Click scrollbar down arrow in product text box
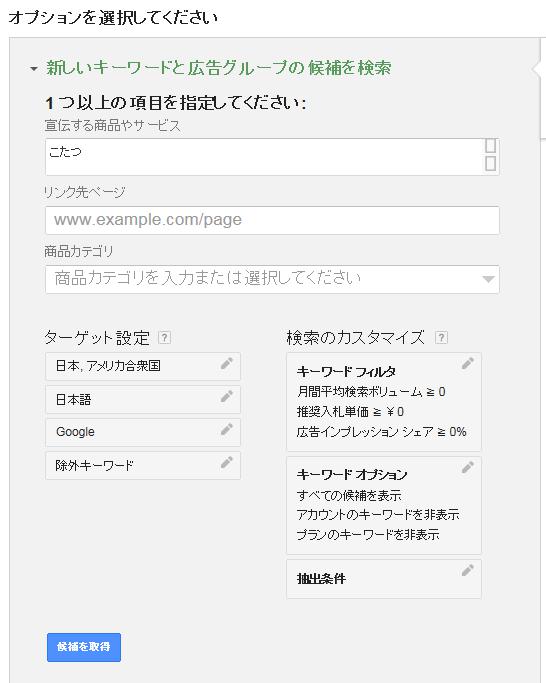 point(491,164)
